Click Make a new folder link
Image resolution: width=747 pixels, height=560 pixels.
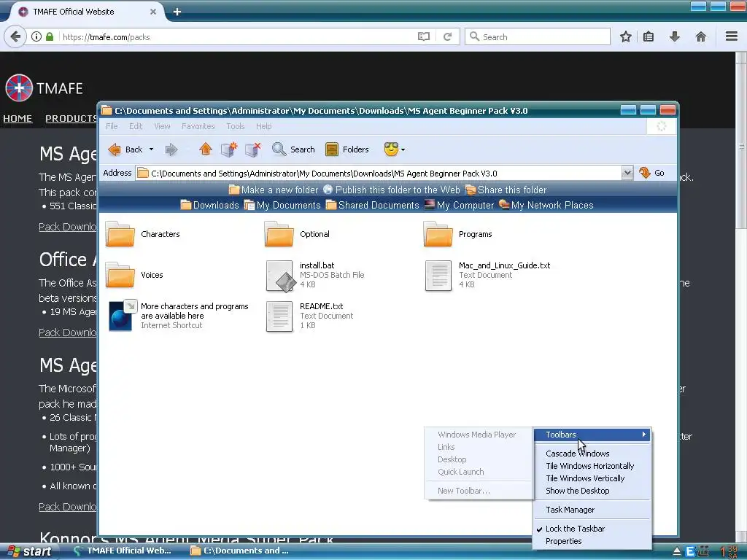tap(274, 190)
